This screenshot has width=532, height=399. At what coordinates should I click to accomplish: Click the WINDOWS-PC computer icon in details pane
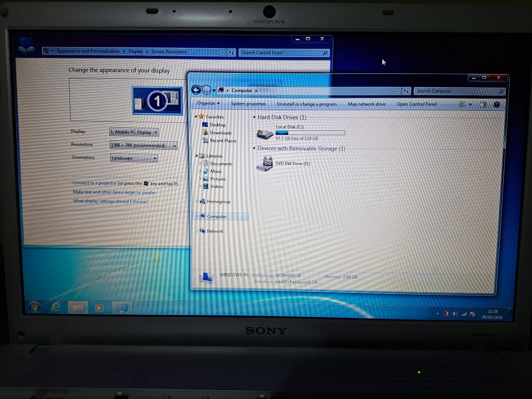[207, 278]
